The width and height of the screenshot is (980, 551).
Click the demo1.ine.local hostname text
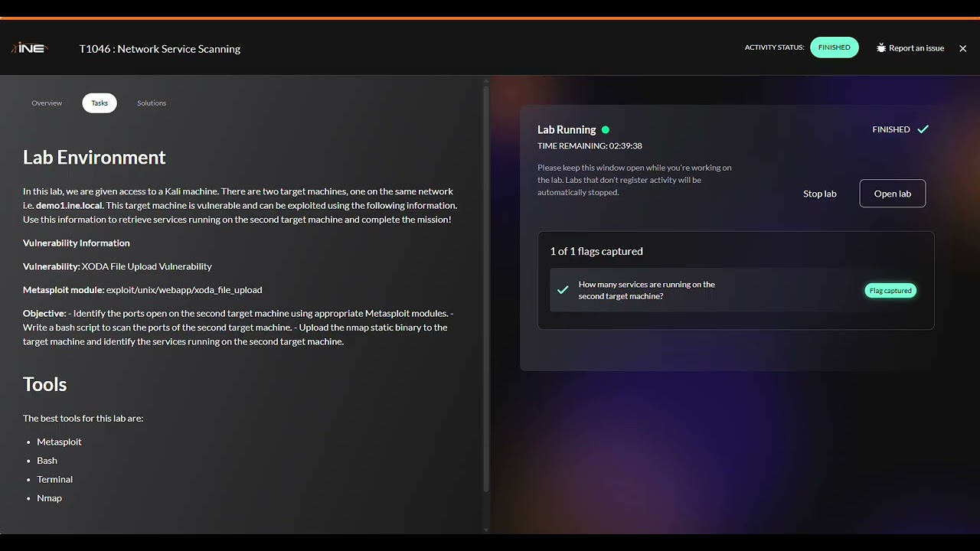[x=69, y=205]
